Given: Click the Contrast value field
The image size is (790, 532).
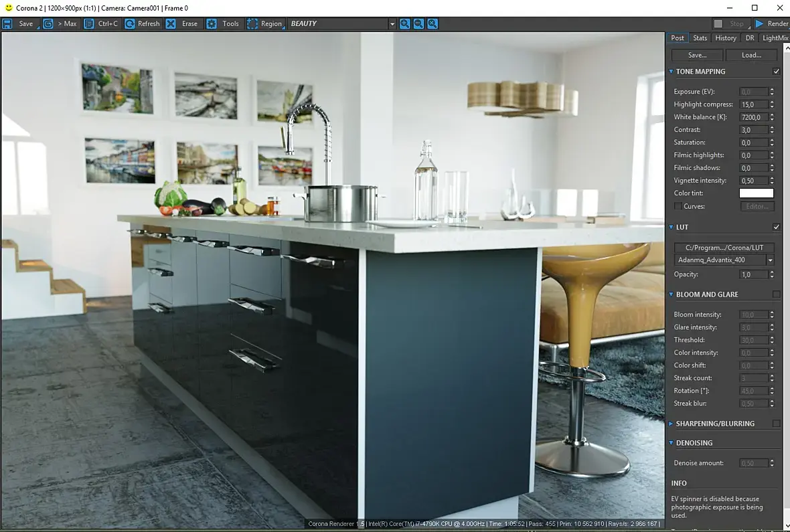Looking at the screenshot, I should point(753,129).
